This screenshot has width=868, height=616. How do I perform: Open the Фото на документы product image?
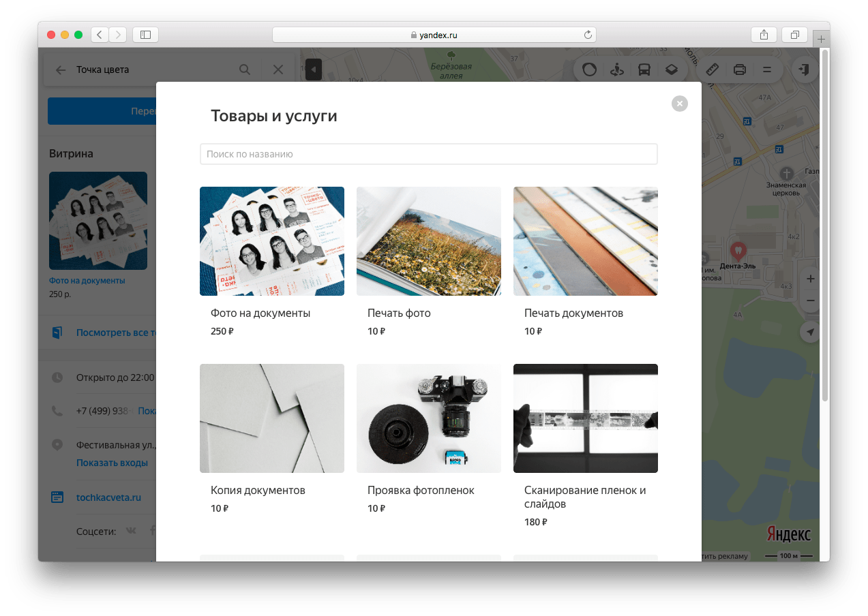271,241
